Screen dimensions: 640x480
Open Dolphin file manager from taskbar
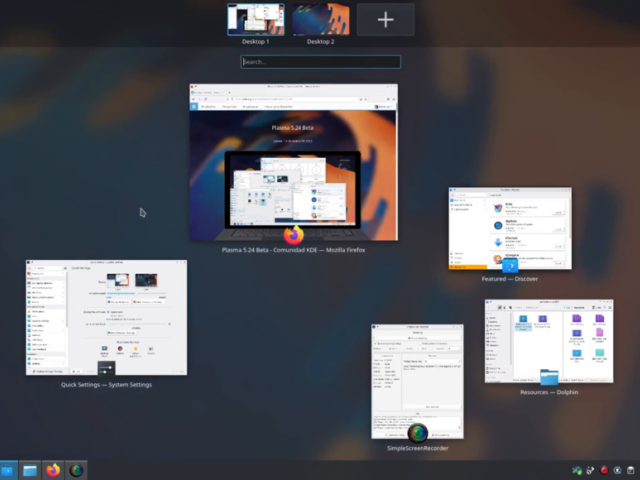click(30, 470)
